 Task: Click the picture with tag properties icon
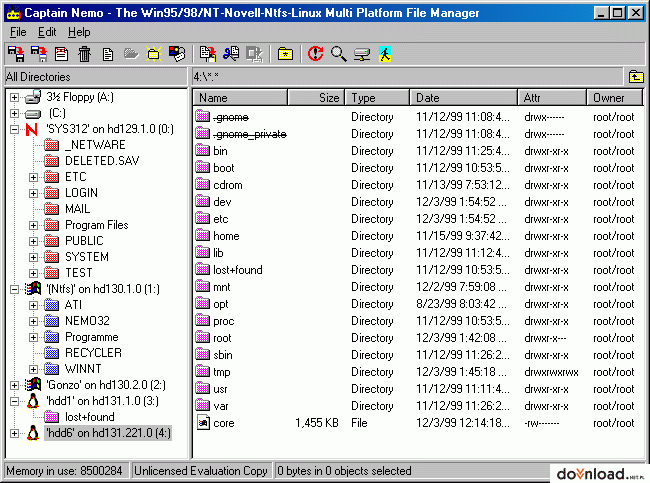point(177,54)
